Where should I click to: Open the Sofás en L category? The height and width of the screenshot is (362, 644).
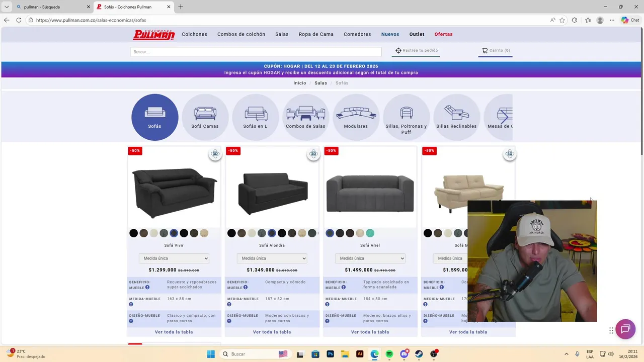(x=255, y=117)
